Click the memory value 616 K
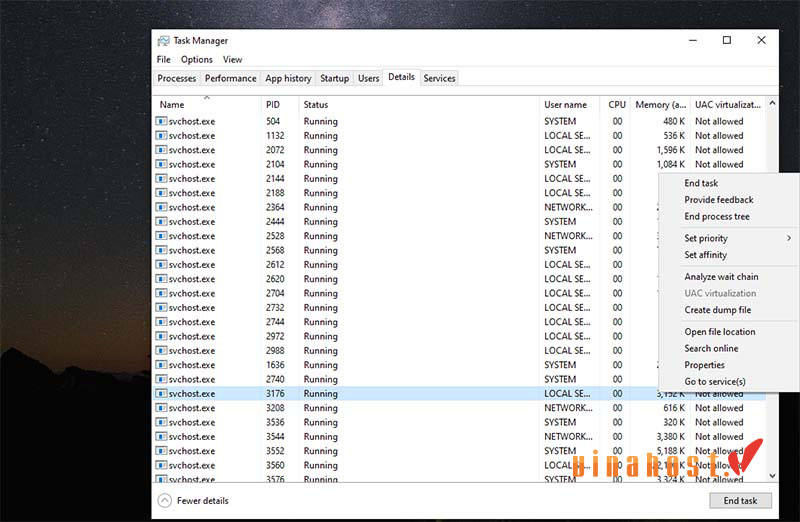The width and height of the screenshot is (800, 522). [x=674, y=408]
